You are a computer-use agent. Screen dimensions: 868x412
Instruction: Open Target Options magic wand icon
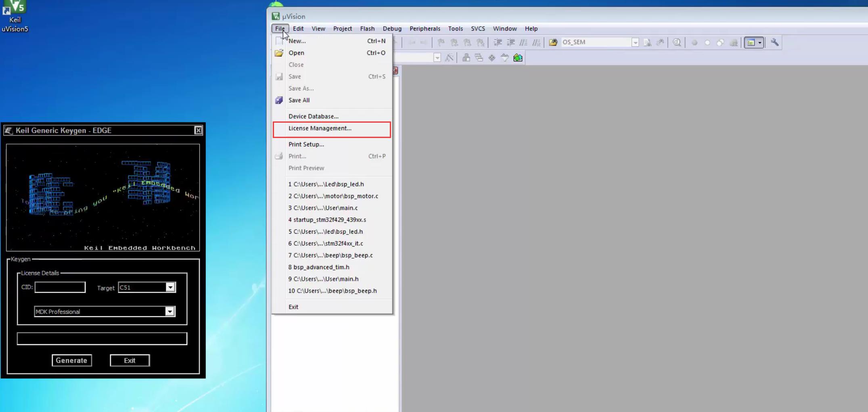tap(449, 58)
